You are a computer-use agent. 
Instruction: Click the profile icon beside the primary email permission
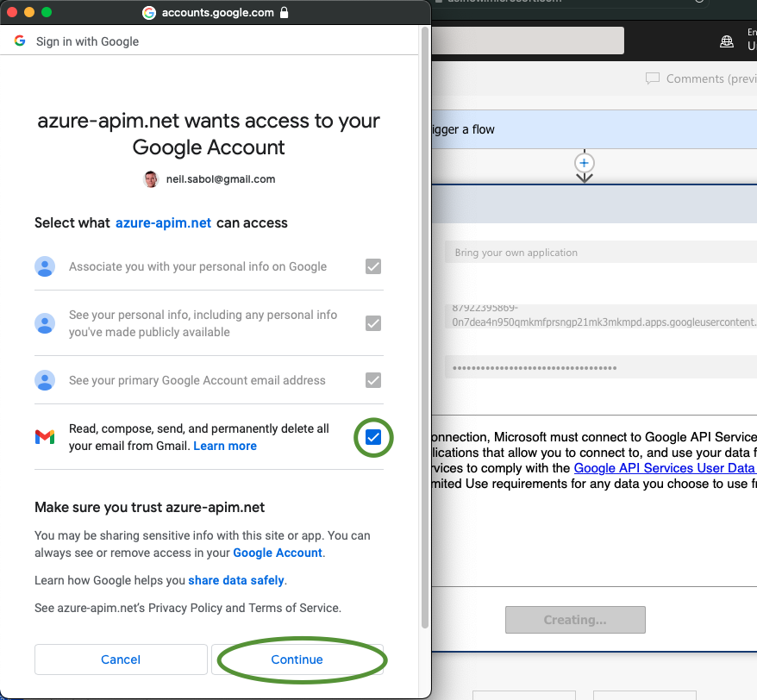45,379
